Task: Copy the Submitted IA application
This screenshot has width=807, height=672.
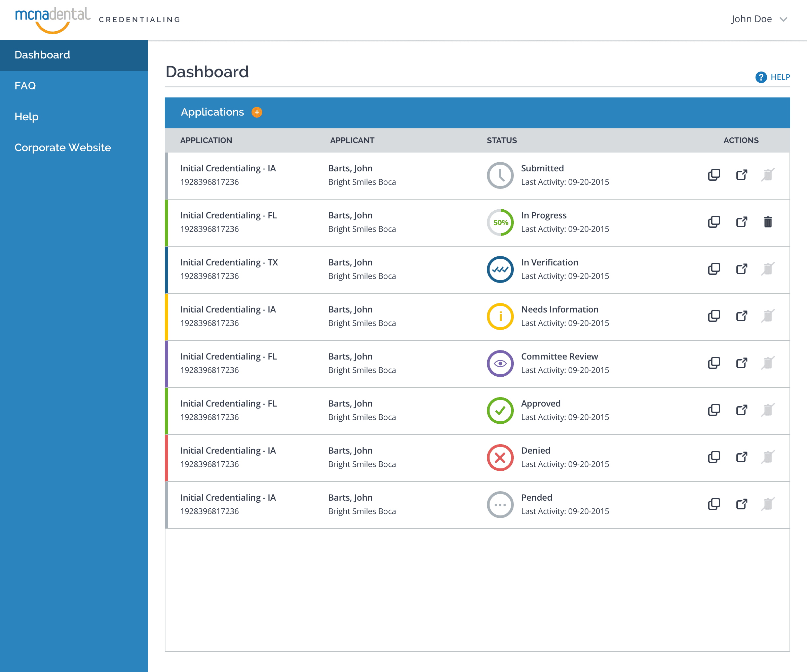Action: tap(714, 175)
